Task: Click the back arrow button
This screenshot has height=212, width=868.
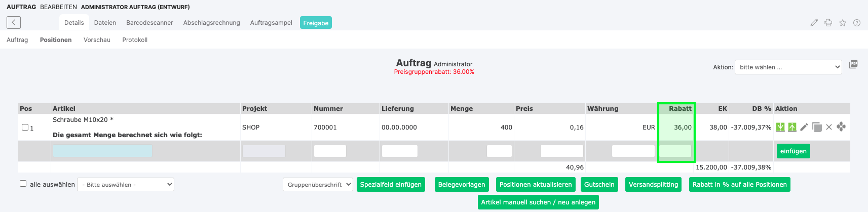Action: (x=14, y=22)
